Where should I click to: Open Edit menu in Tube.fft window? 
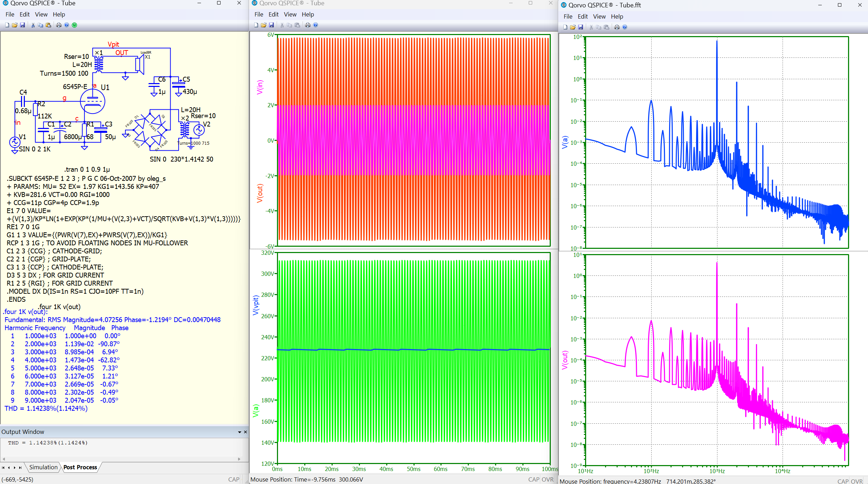click(x=583, y=16)
